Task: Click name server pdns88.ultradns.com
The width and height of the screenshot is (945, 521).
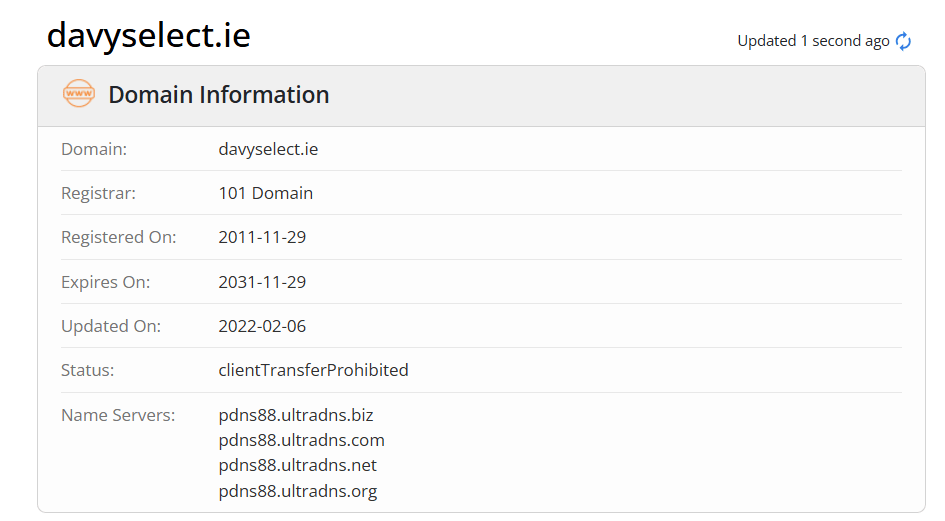Action: coord(301,440)
